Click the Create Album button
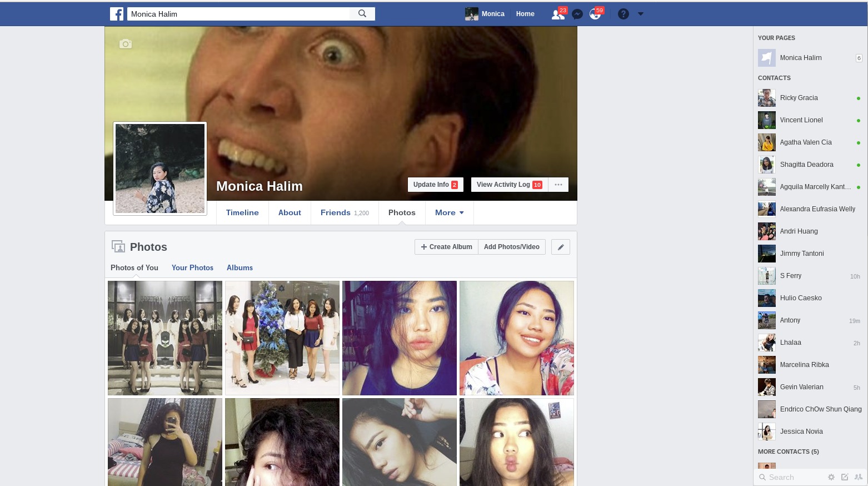 (446, 247)
